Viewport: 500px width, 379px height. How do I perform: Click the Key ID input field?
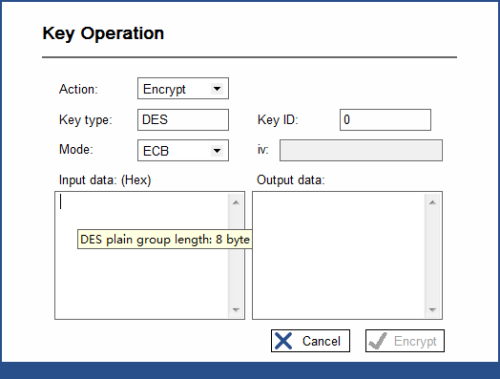(x=385, y=120)
